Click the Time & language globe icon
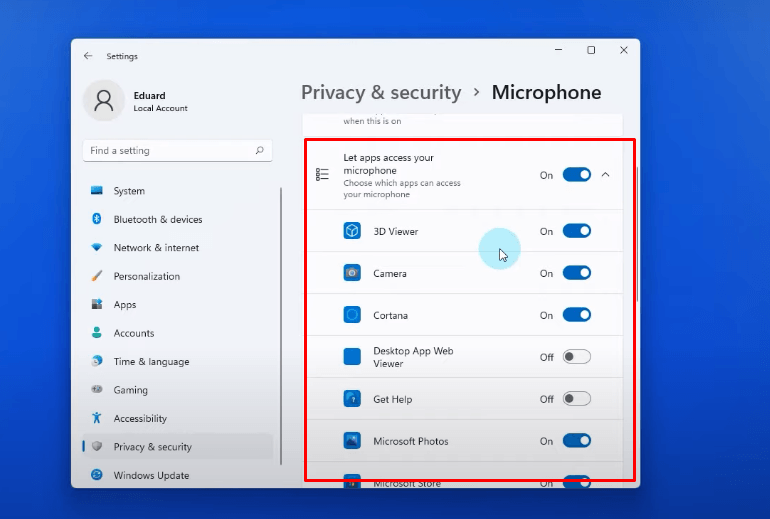This screenshot has height=519, width=770. click(x=97, y=361)
